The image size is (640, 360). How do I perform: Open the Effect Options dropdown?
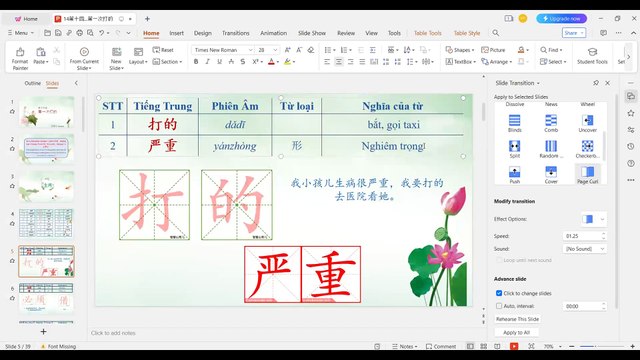pos(602,219)
